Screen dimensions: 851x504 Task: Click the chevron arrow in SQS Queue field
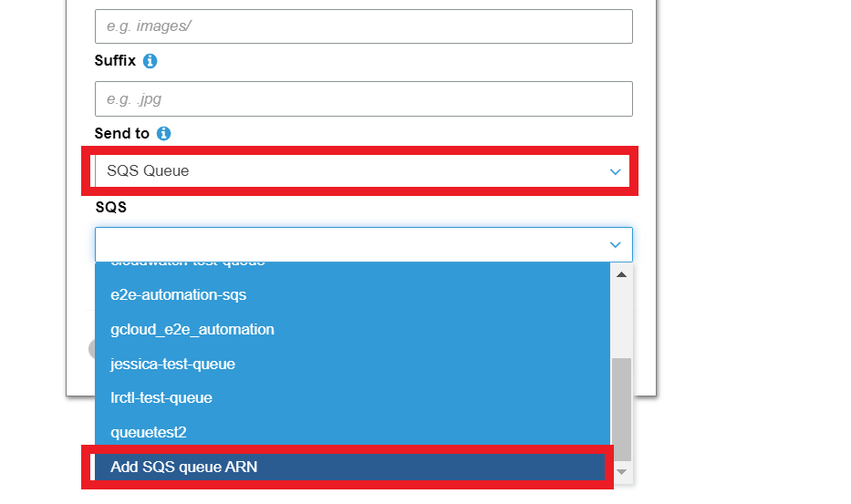615,171
